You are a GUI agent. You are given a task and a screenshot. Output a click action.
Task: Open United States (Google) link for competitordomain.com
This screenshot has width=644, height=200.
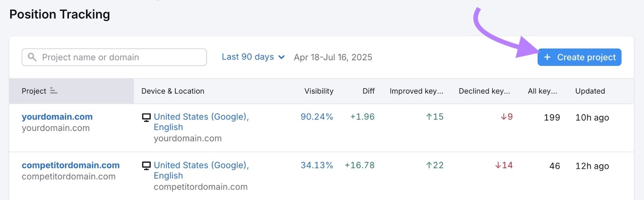tap(201, 165)
